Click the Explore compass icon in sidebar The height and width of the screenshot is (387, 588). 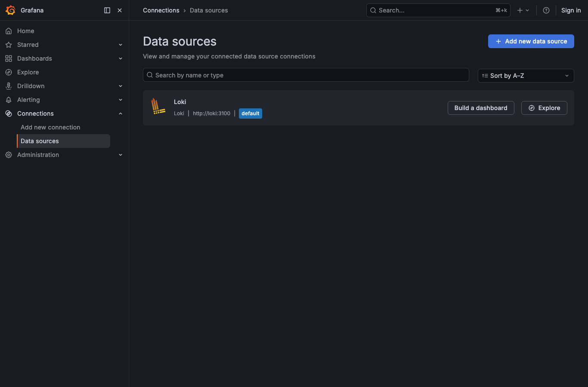9,72
